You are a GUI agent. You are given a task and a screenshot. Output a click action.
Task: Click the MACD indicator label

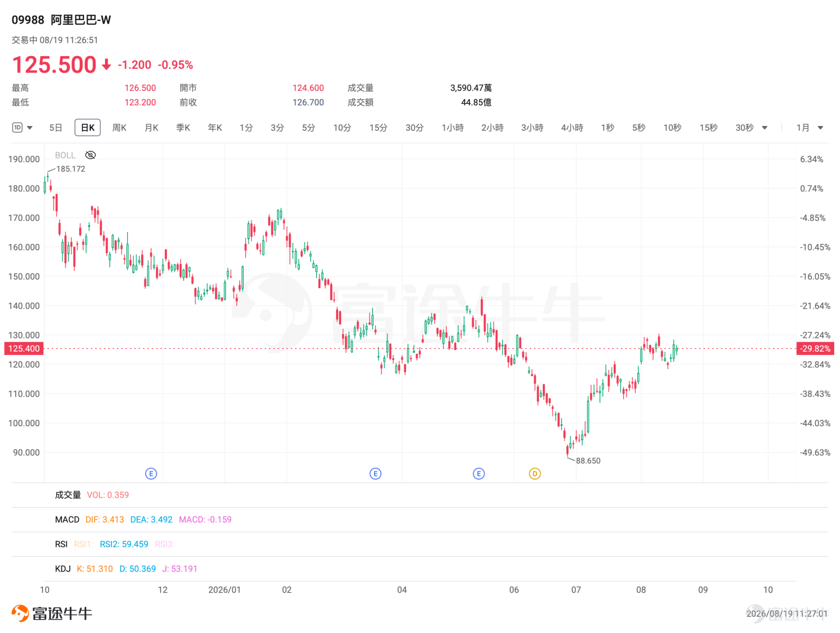coord(67,520)
